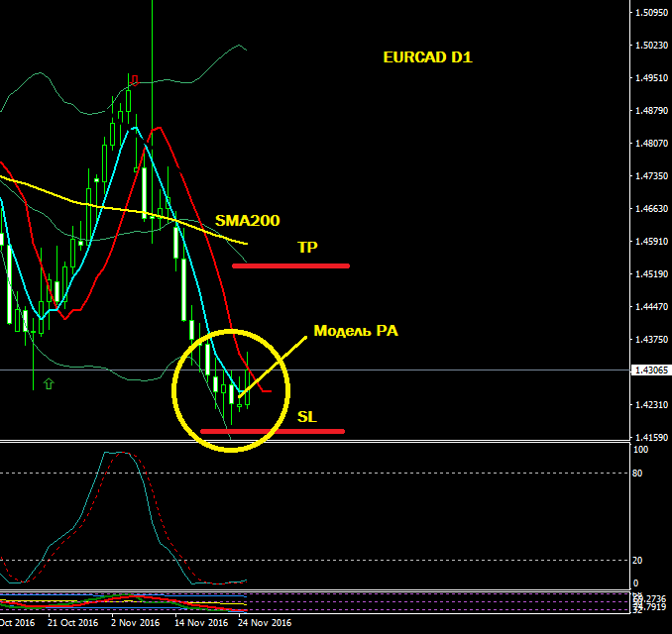Click the stochastic scale value 0
Screen dimensions: 672x634
tap(635, 583)
